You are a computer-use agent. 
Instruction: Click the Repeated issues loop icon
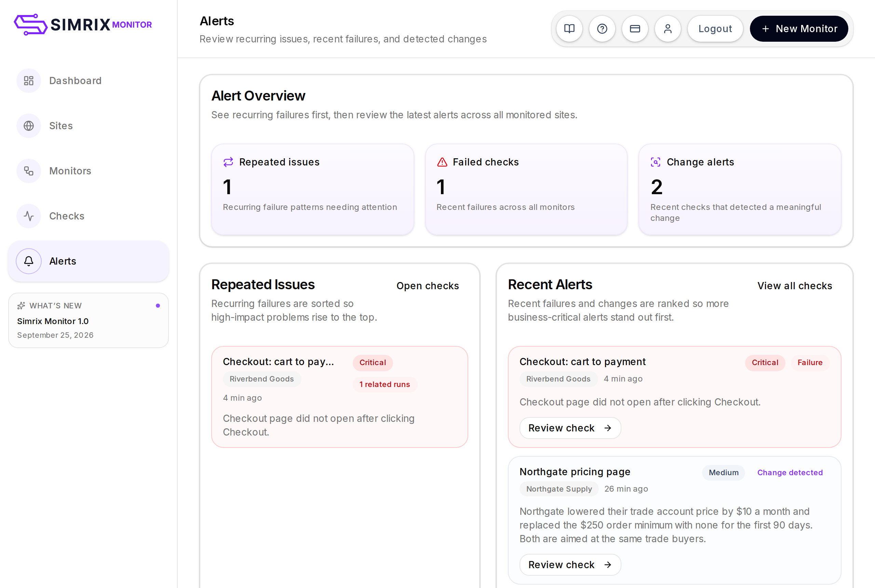[228, 162]
